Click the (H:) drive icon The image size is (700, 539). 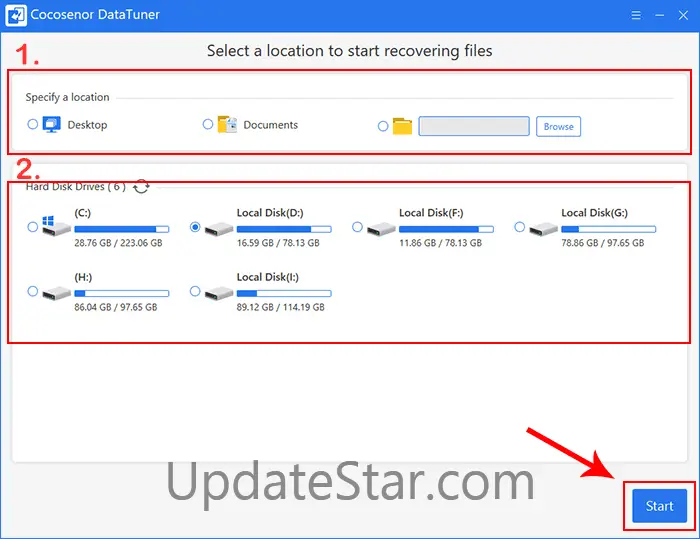(56, 293)
